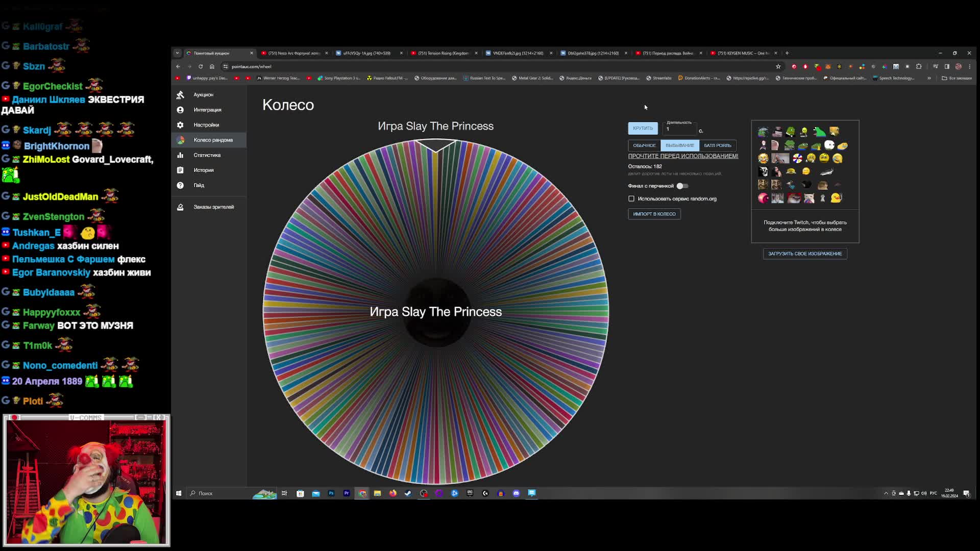Toggle the Финал с перчинкой switch

coord(682,186)
